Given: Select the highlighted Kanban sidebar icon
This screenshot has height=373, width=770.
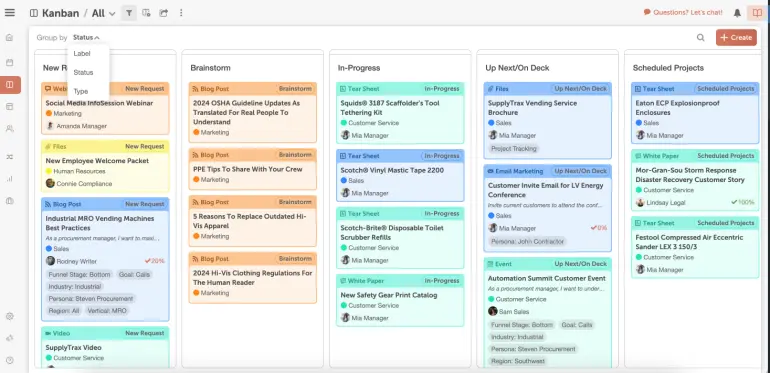Looking at the screenshot, I should (10, 84).
